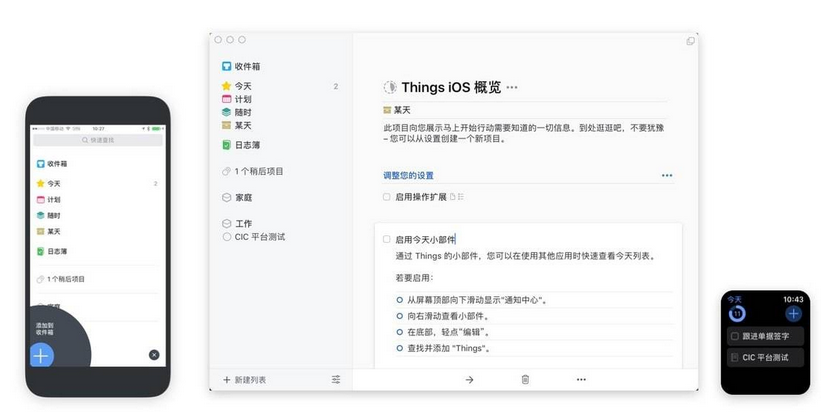Check 跟进单据签字 task on watch

pos(735,336)
